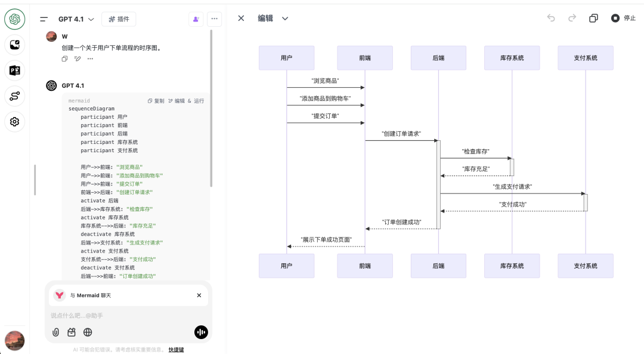Toggle voice input with the waveform button
644x354 pixels.
tap(201, 332)
